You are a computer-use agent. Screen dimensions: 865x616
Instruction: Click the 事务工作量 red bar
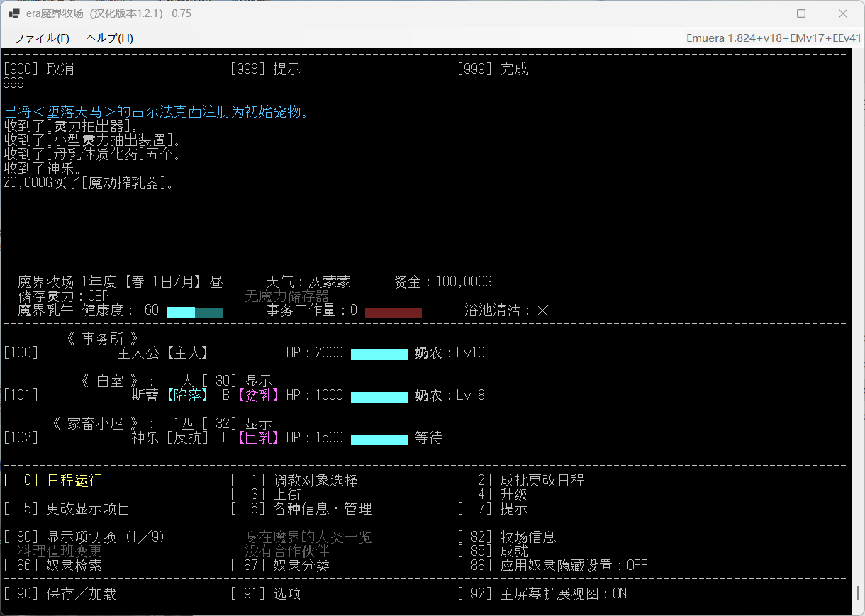tap(394, 312)
